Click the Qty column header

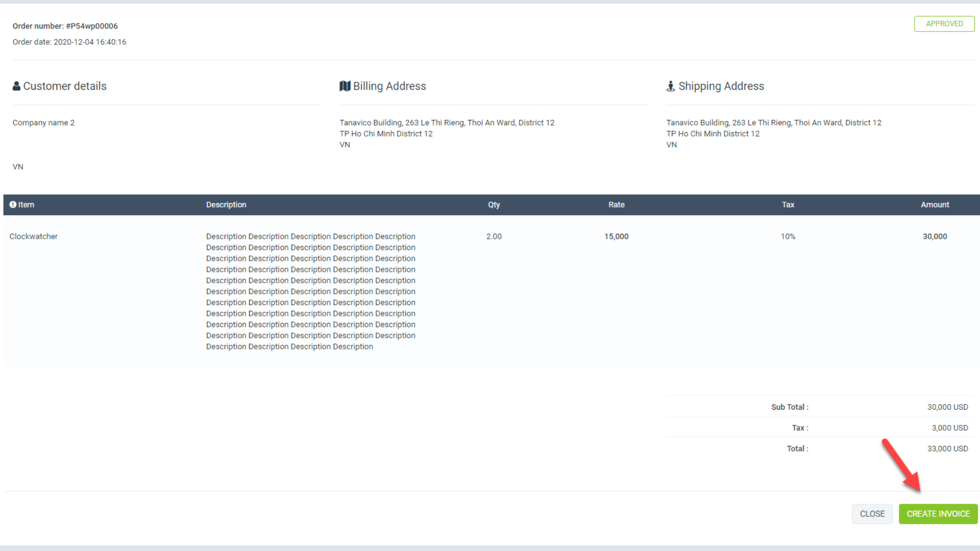494,205
